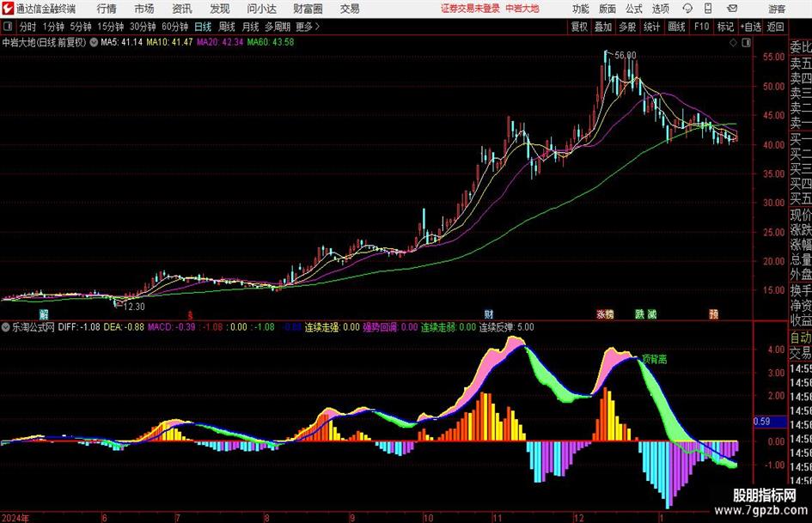Viewport: 812px width, 523px height.
Task: Open F10 company info
Action: point(702,27)
